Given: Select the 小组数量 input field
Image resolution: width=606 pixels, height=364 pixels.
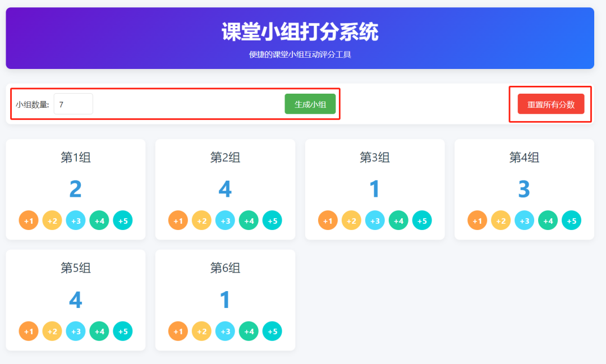Looking at the screenshot, I should tap(73, 103).
